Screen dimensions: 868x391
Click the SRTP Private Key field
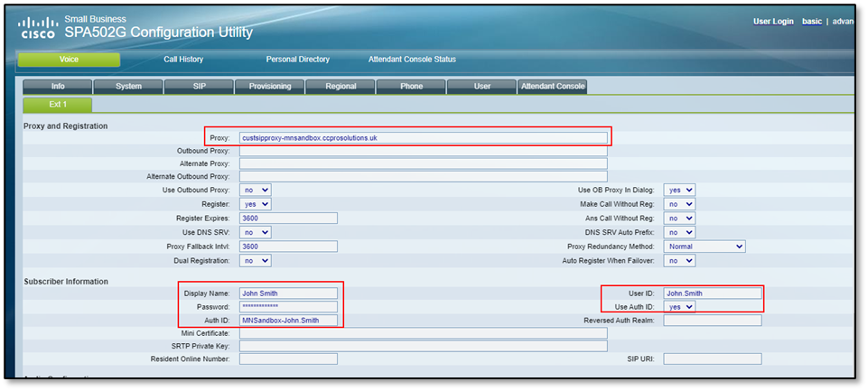[x=424, y=346]
